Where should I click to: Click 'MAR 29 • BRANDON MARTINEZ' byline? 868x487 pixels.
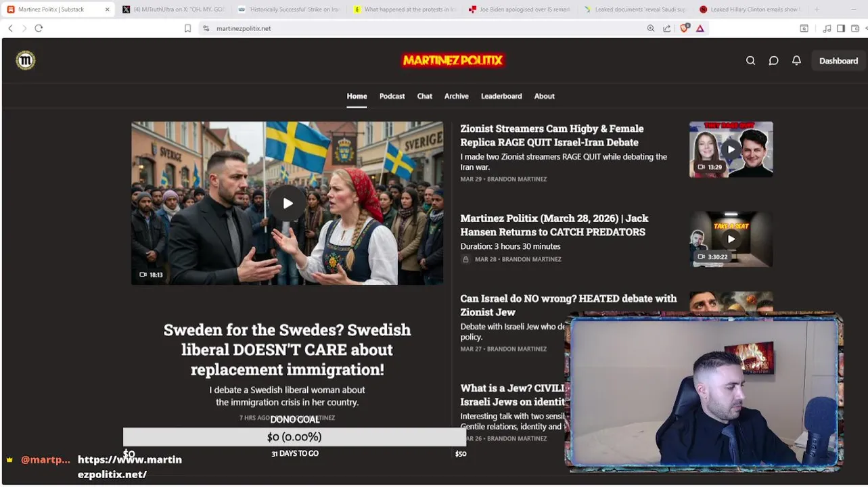503,179
